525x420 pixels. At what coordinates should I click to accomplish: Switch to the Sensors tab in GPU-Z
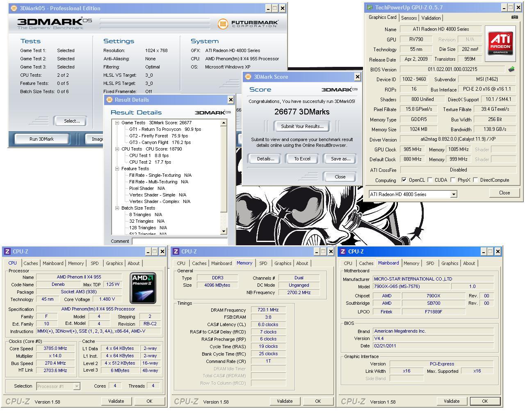tap(409, 18)
